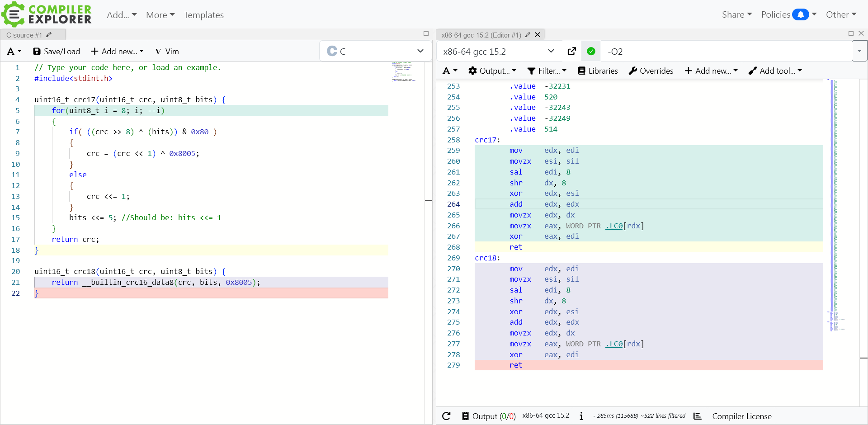Select the x86-64 gcc 15.2 (Editor #1) tab

click(x=481, y=35)
